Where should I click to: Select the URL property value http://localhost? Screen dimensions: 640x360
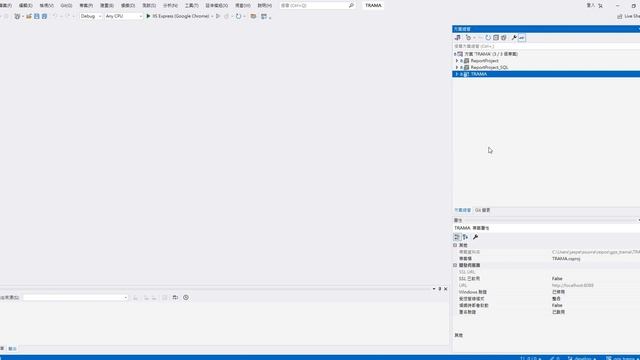pyautogui.click(x=573, y=285)
